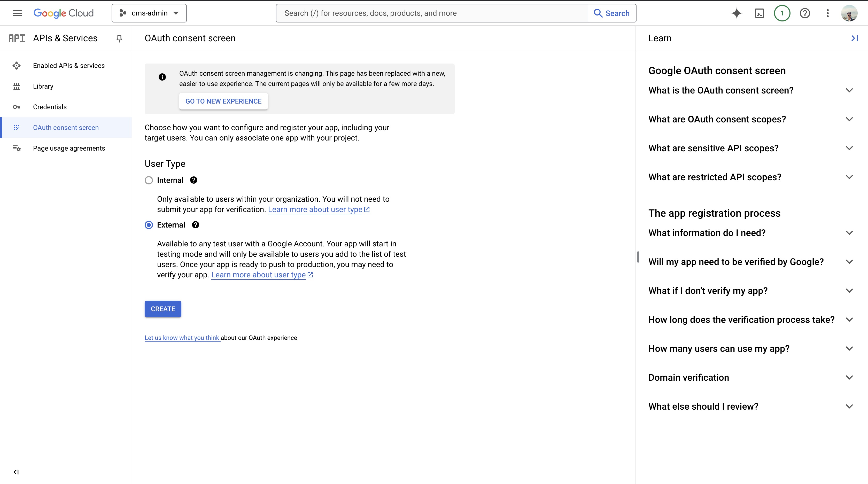Pin APIs & Services to the menu
The width and height of the screenshot is (868, 484).
[119, 38]
